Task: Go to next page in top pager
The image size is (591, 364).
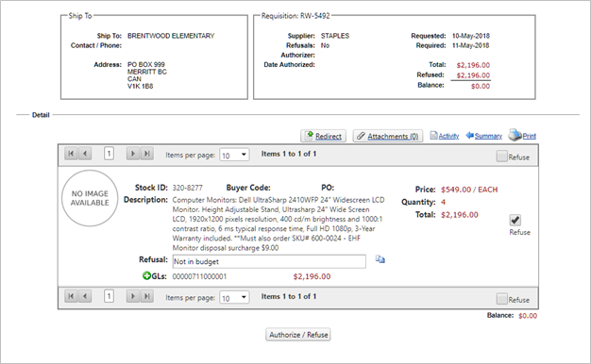Action: pyautogui.click(x=133, y=154)
